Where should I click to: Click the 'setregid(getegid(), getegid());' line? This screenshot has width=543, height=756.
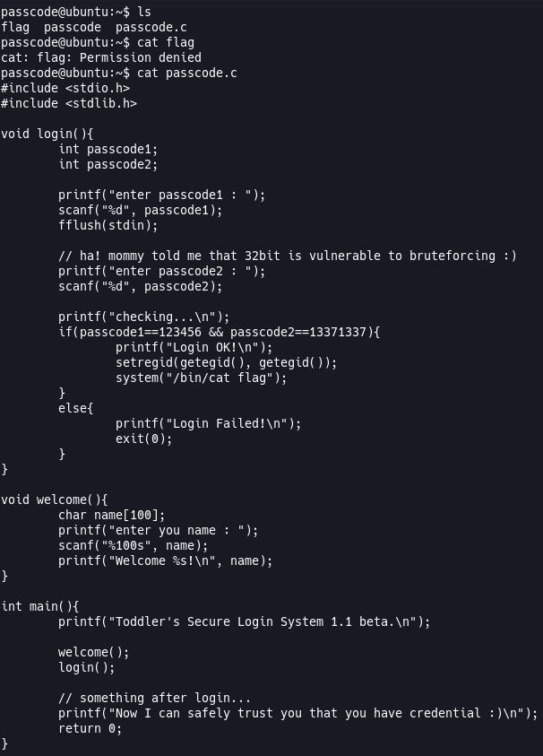tap(227, 362)
